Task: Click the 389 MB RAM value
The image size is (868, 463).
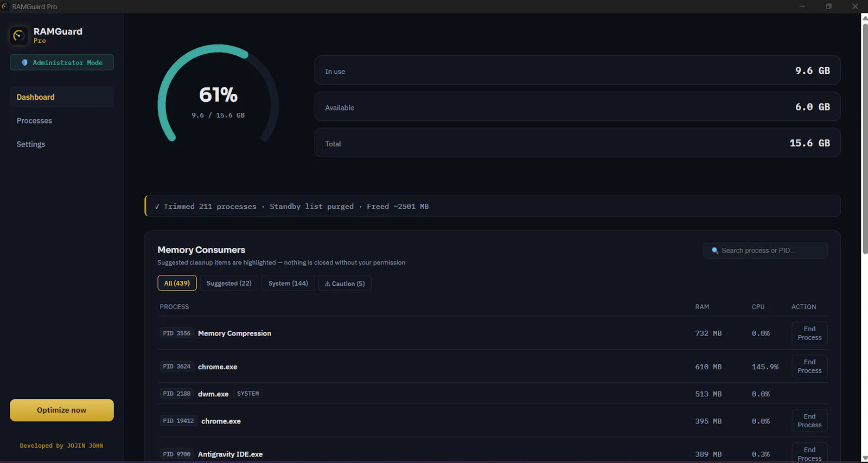Action: [x=708, y=454]
